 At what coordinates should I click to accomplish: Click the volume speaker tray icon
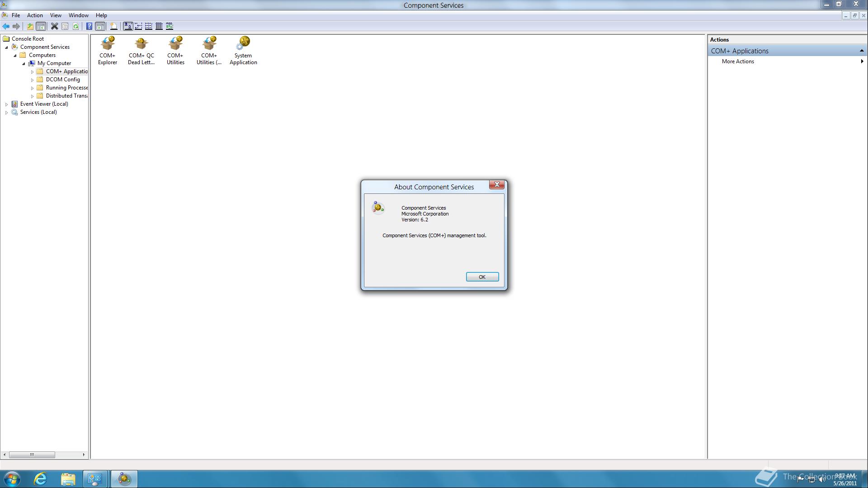tap(822, 479)
